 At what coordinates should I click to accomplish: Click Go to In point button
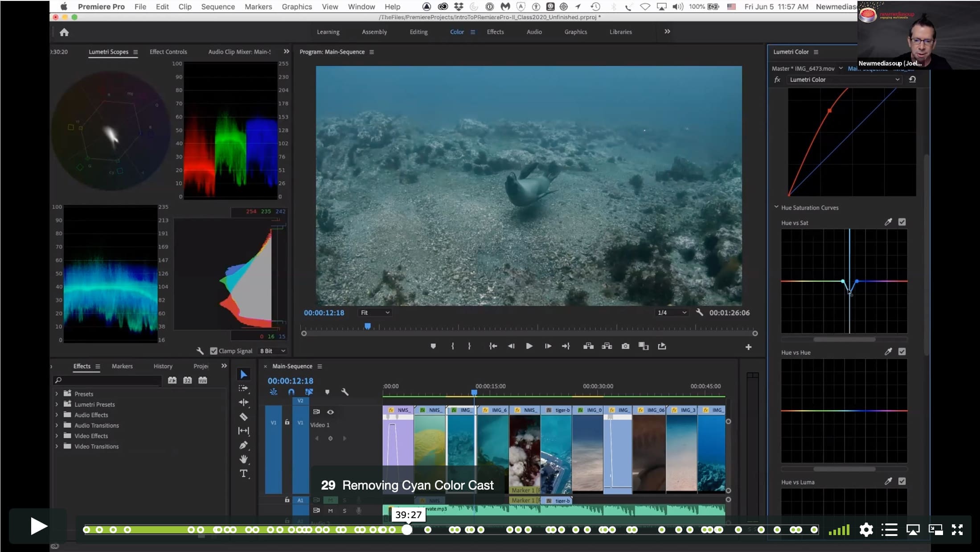[x=493, y=346]
